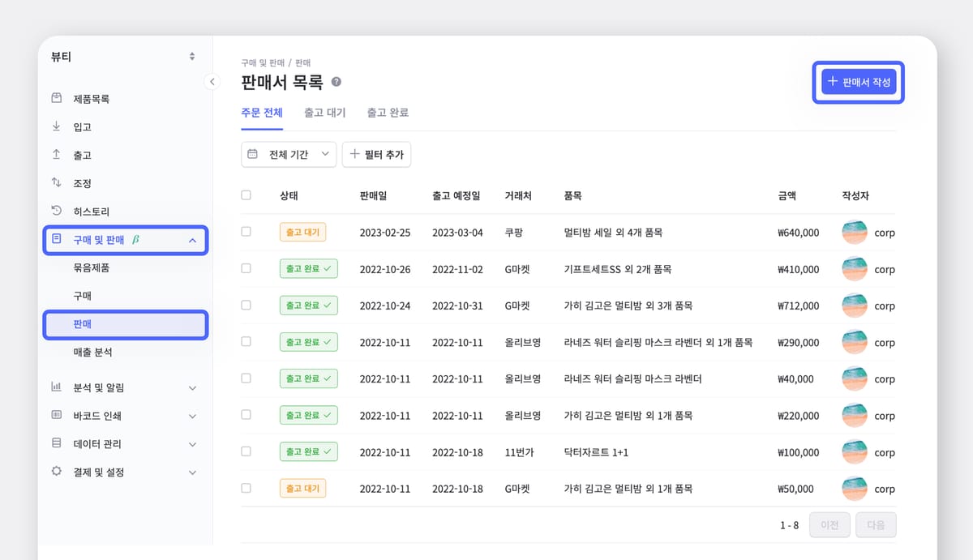973x560 pixels.
Task: Open the 뷰티 workspace switcher
Action: click(122, 56)
